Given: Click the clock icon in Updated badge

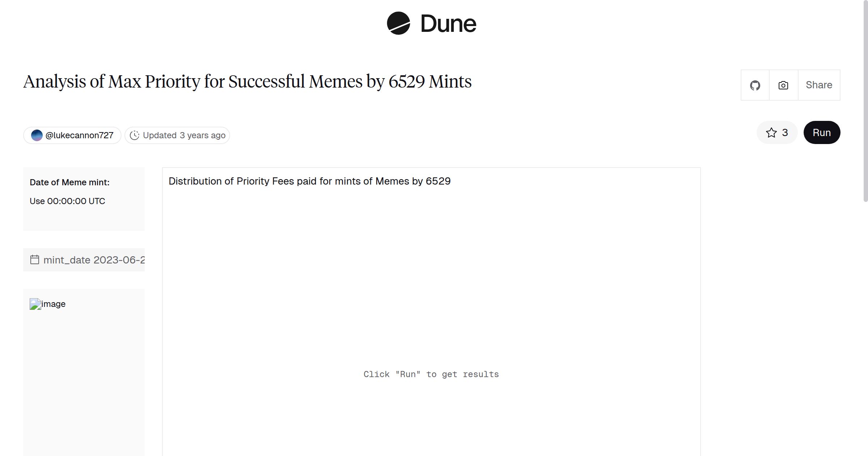Looking at the screenshot, I should point(134,135).
